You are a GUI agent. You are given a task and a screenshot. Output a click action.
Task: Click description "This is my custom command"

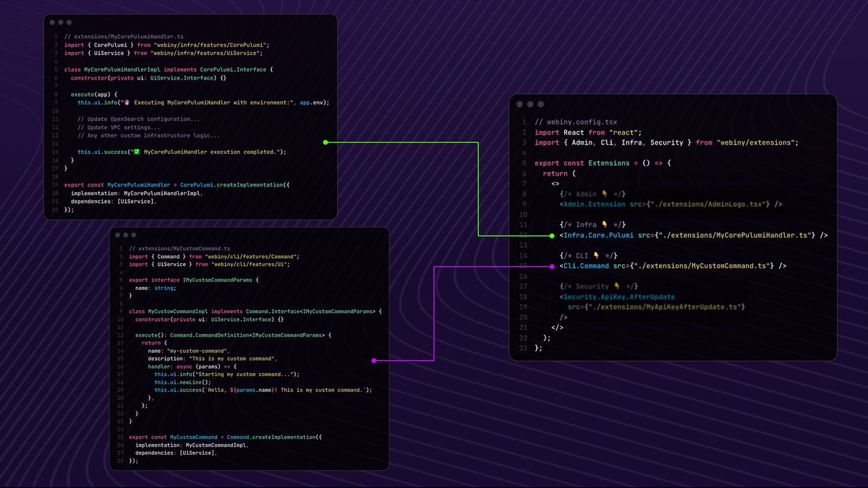pos(232,359)
